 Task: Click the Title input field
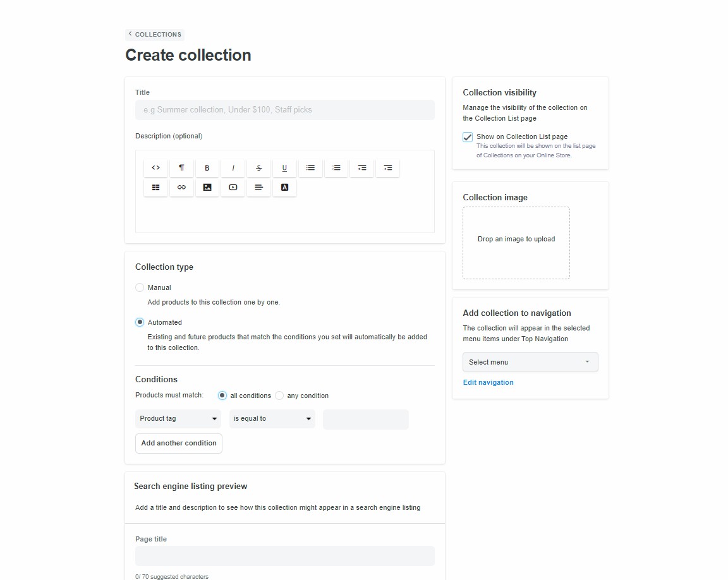[x=284, y=109]
